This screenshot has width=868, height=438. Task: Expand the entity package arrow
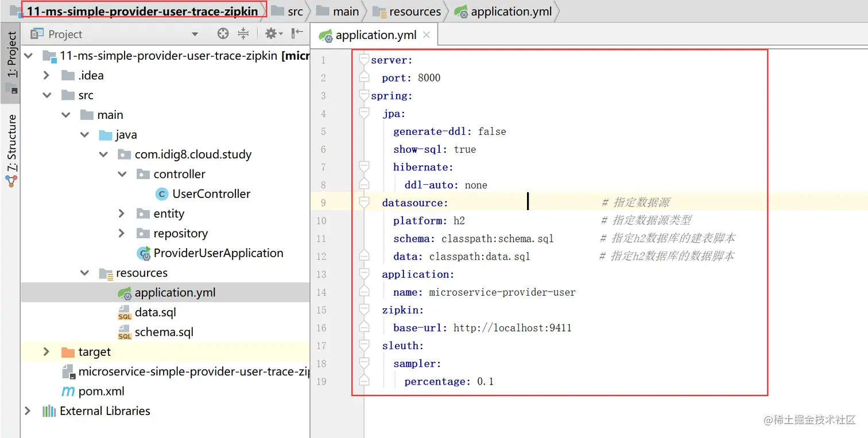click(x=122, y=214)
